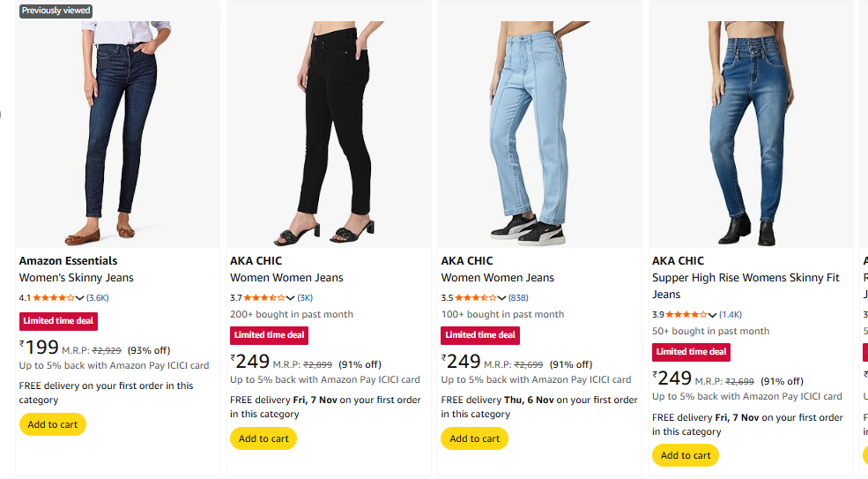View 838 reviews link
The image size is (868, 479).
pyautogui.click(x=518, y=298)
